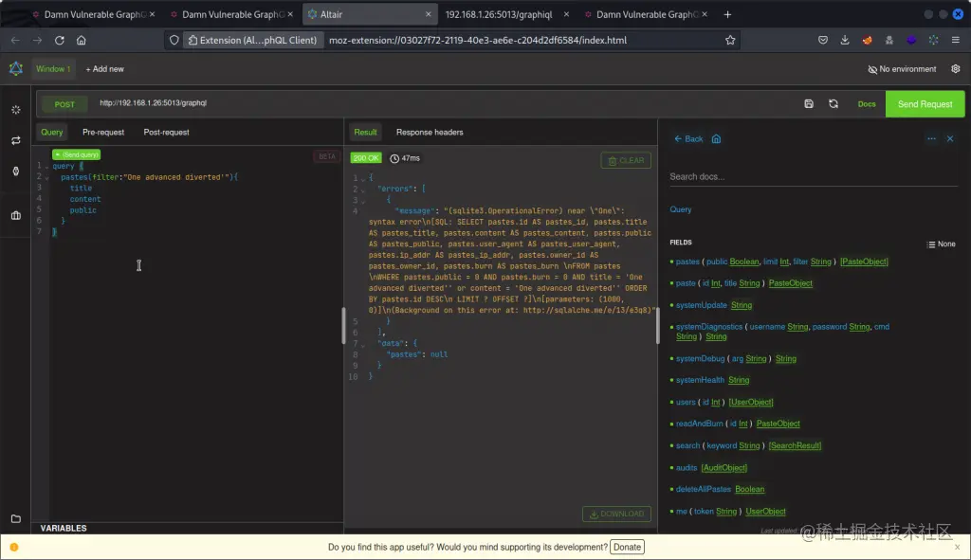The width and height of the screenshot is (971, 560).
Task: Click the Altair logo icon
Action: (15, 68)
